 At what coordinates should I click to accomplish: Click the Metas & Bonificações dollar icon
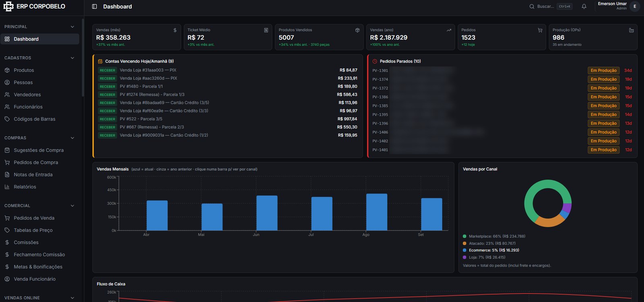[7, 267]
